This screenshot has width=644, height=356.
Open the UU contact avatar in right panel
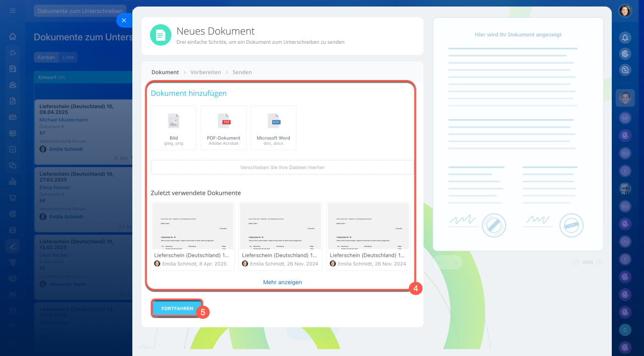(x=625, y=241)
